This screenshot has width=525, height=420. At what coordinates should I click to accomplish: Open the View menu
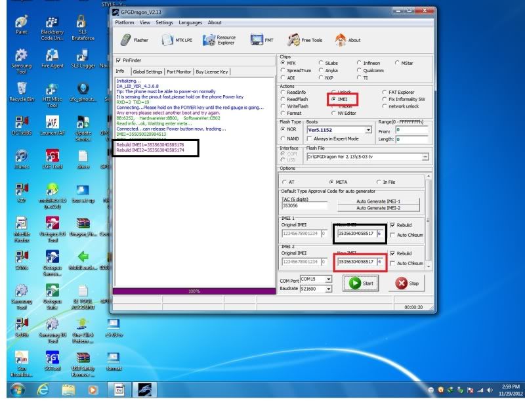[144, 22]
